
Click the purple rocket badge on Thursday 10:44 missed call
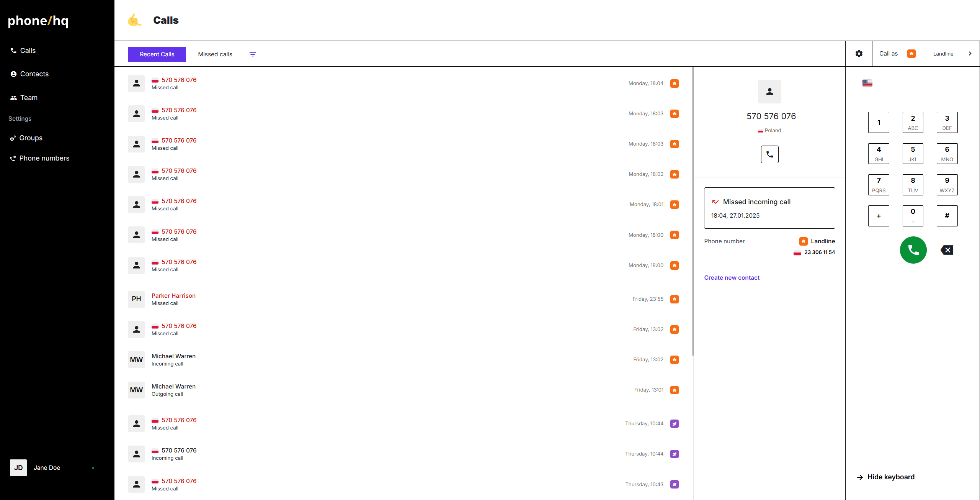(675, 424)
